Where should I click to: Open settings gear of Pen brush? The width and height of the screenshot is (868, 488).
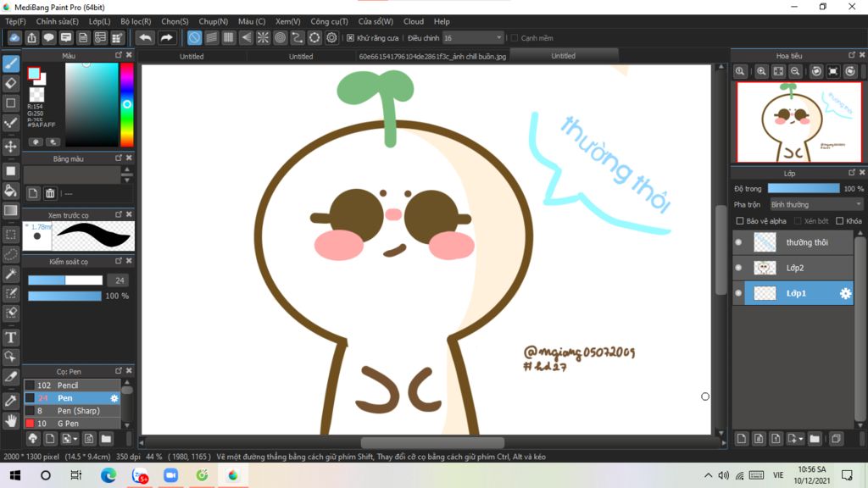point(114,398)
